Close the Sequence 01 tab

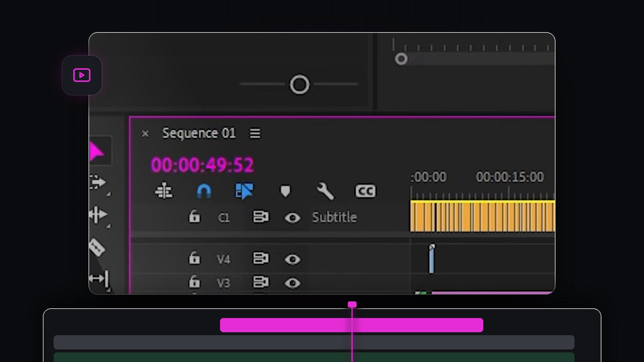pos(145,134)
